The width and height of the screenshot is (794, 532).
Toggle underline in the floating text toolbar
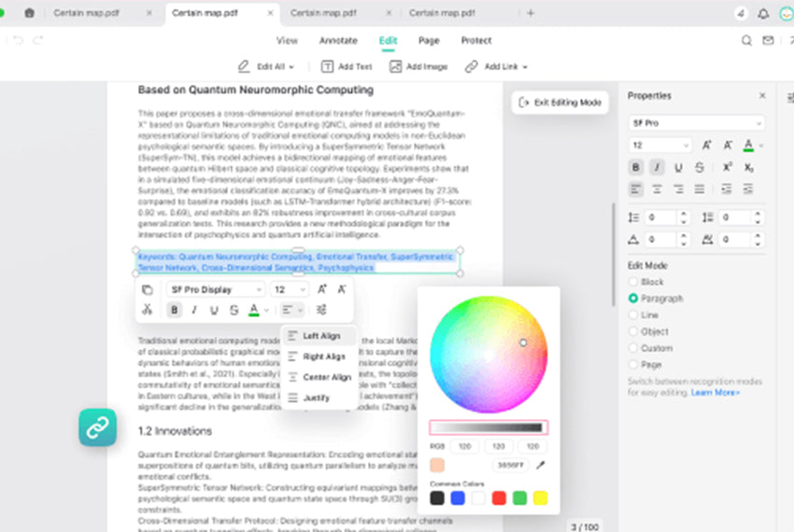pos(214,310)
